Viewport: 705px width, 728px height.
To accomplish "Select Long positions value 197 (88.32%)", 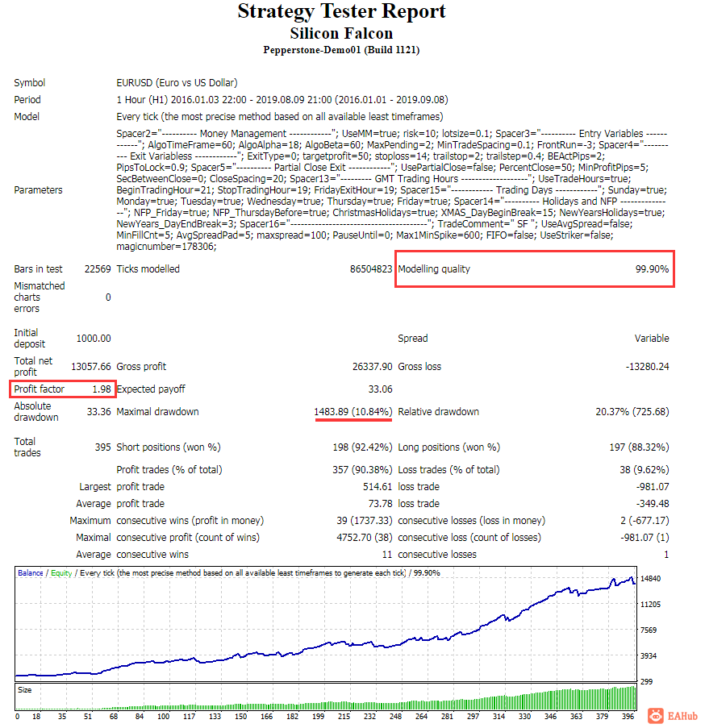I will pyautogui.click(x=639, y=447).
